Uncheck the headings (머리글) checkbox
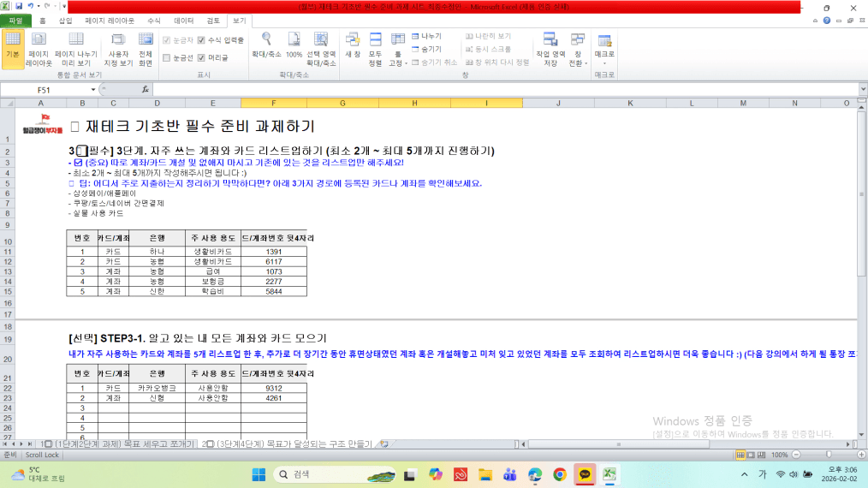 201,57
